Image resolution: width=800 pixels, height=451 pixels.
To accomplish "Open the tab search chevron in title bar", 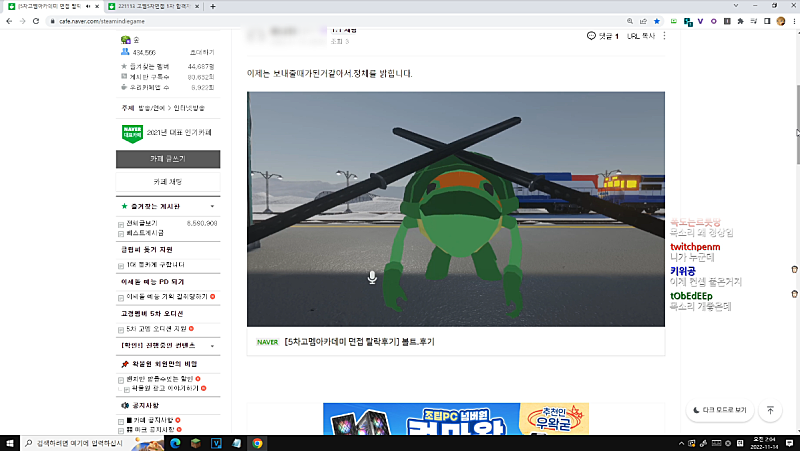I will tap(736, 6).
